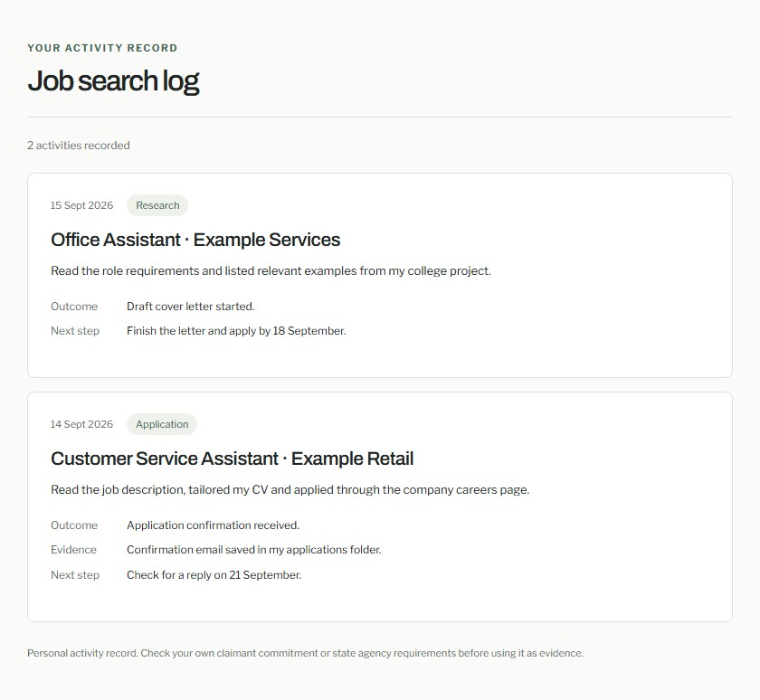Screen dimensions: 760x700
Task: Click 'Application confirmation received.' text
Action: coord(214,525)
